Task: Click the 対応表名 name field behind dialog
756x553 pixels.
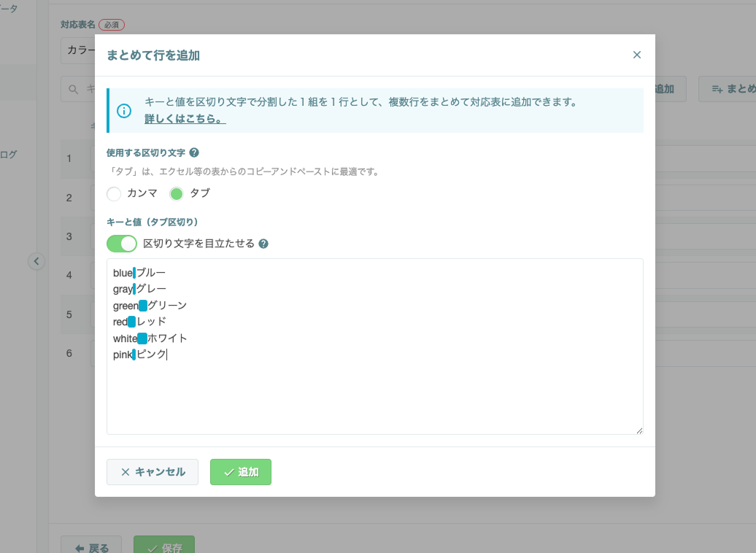Action: (x=77, y=50)
